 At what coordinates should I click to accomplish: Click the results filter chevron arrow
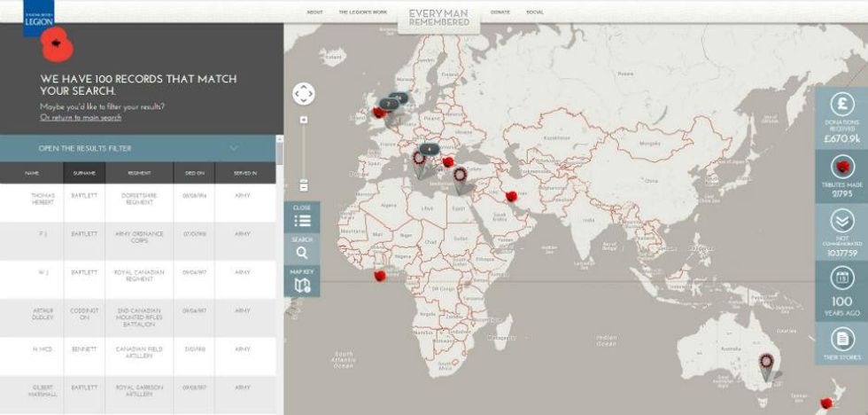coord(234,148)
